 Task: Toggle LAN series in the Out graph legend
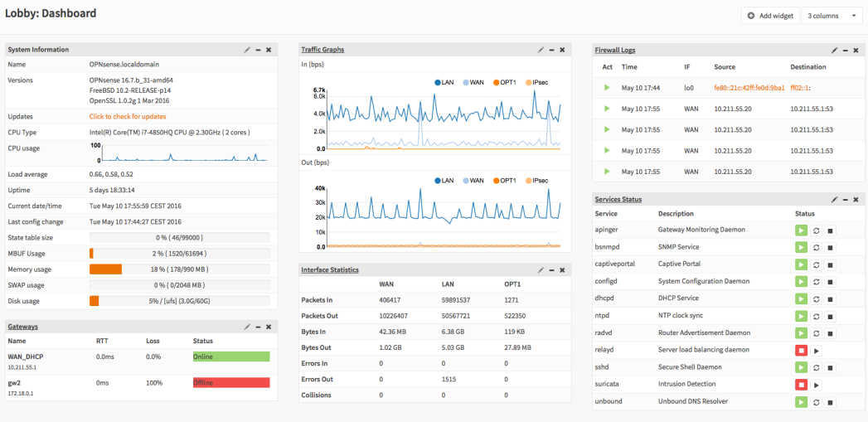pos(446,181)
